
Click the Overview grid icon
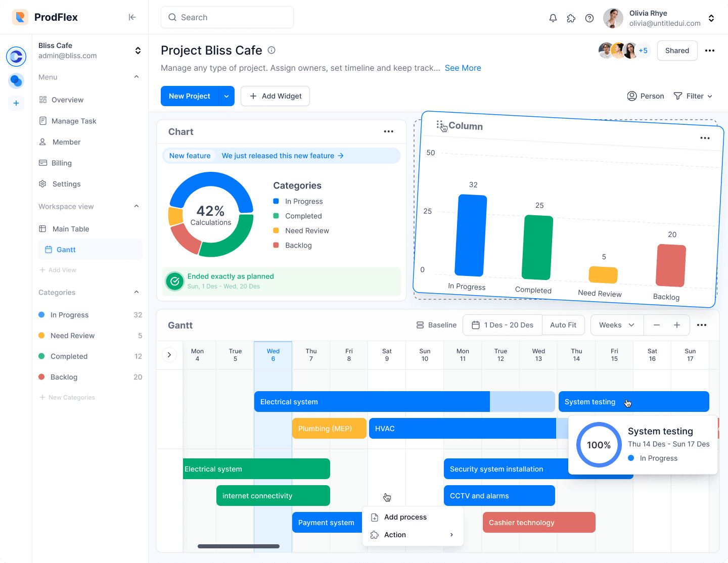(x=43, y=100)
